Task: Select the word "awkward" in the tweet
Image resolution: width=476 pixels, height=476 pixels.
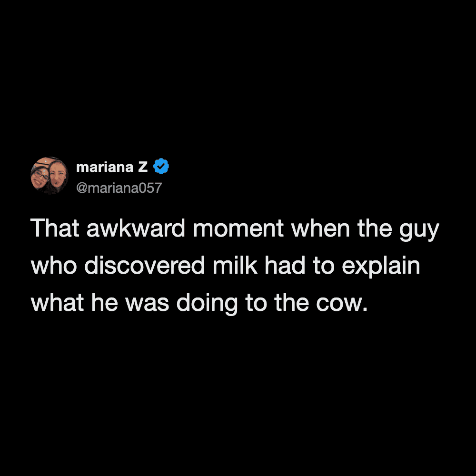Action: 136,228
